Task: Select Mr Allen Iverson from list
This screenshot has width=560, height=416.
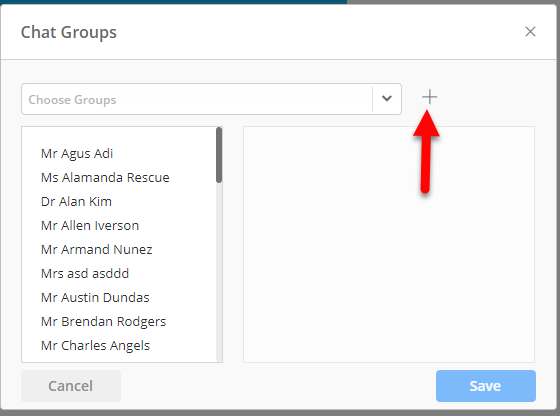Action: [x=90, y=225]
